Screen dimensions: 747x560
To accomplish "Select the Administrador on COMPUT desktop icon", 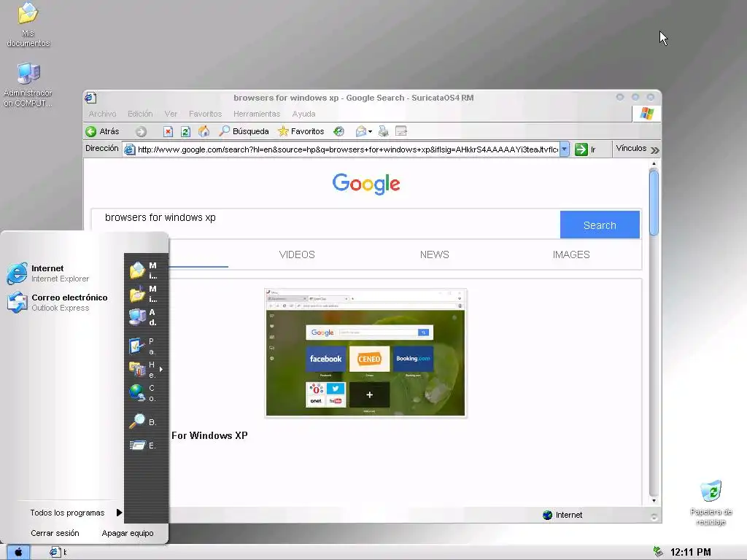I will click(x=28, y=85).
